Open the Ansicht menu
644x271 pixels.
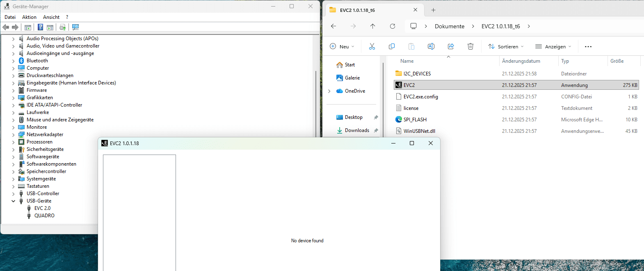click(51, 17)
